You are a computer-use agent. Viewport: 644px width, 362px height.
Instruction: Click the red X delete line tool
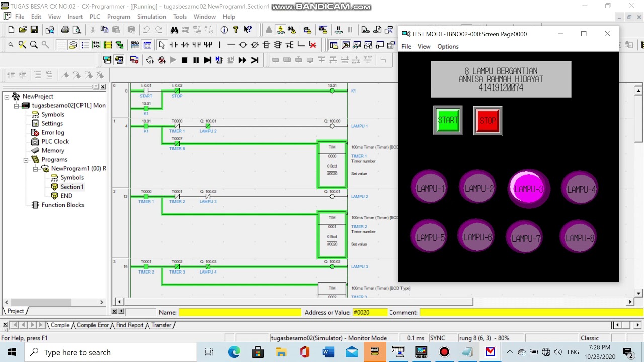[x=312, y=45]
